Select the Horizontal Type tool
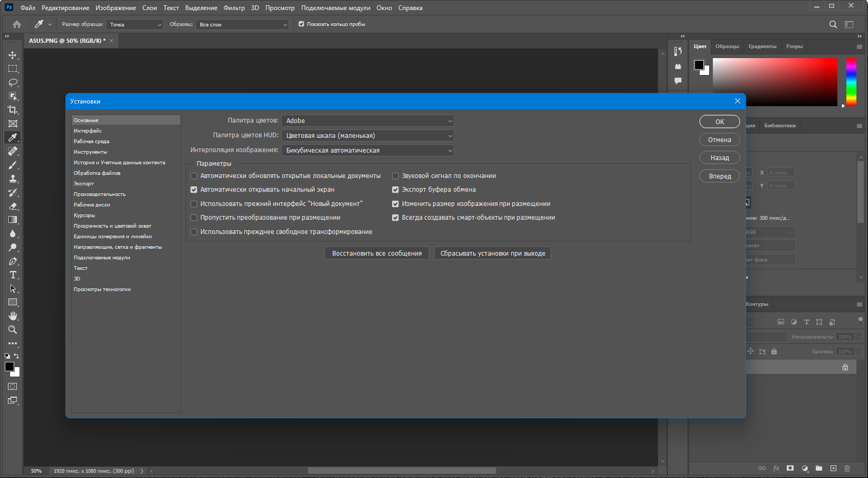Image resolution: width=868 pixels, height=478 pixels. click(x=13, y=275)
